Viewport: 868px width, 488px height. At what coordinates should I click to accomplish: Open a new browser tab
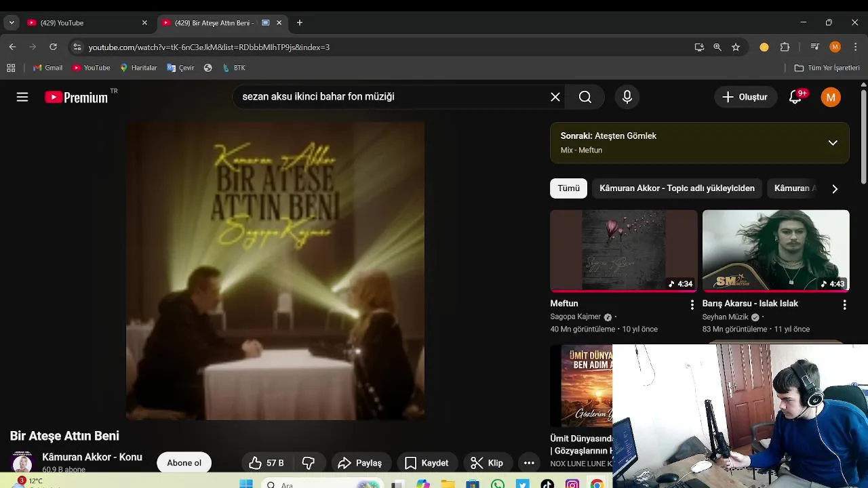[300, 22]
